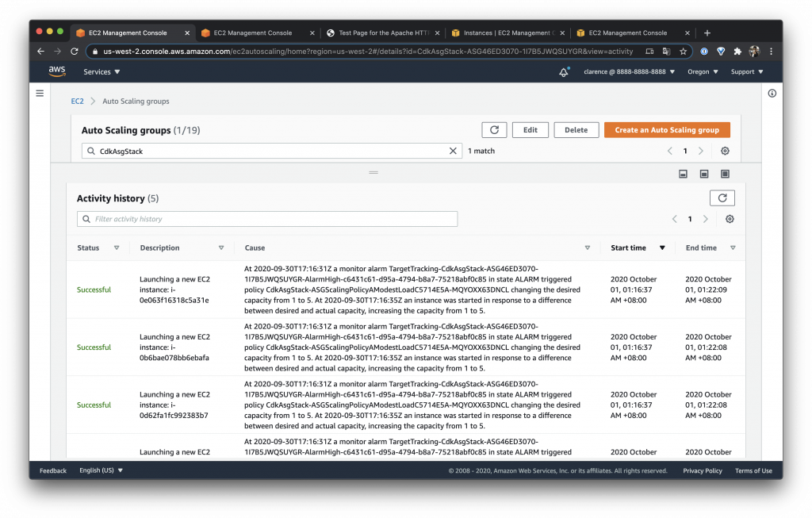This screenshot has width=812, height=518.
Task: Focus the Auto Scaling groups search field
Action: [272, 151]
